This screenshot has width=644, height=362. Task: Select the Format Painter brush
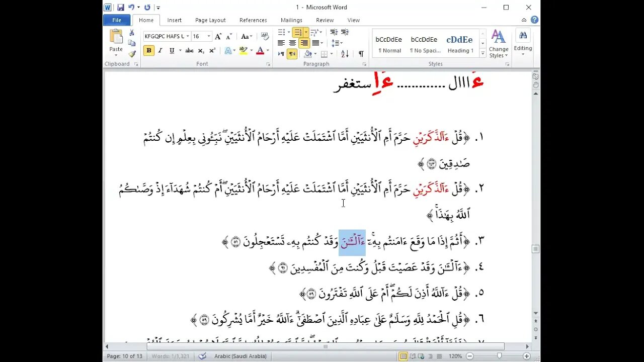tap(132, 54)
